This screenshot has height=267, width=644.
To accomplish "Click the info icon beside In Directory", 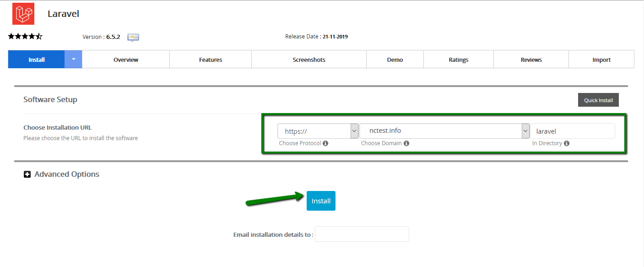I will pyautogui.click(x=567, y=143).
